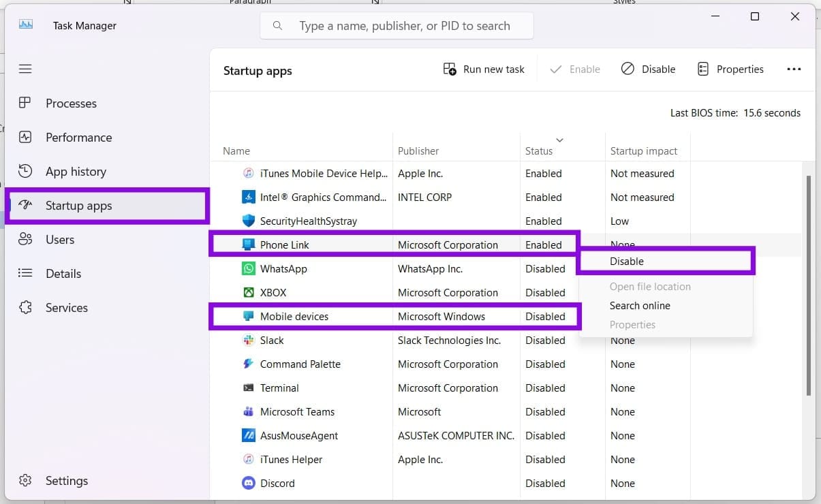Viewport: 821px width, 504px height.
Task: Click the Disabled status of Discord row
Action: (x=545, y=483)
